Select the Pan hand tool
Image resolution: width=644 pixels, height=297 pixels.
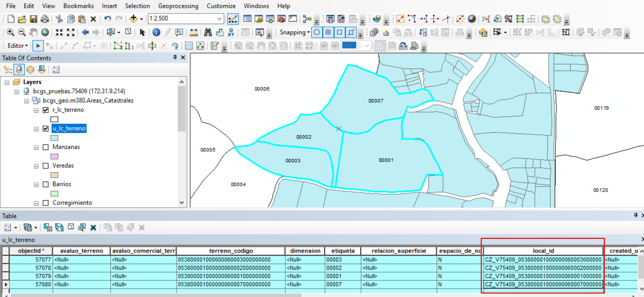click(x=33, y=32)
